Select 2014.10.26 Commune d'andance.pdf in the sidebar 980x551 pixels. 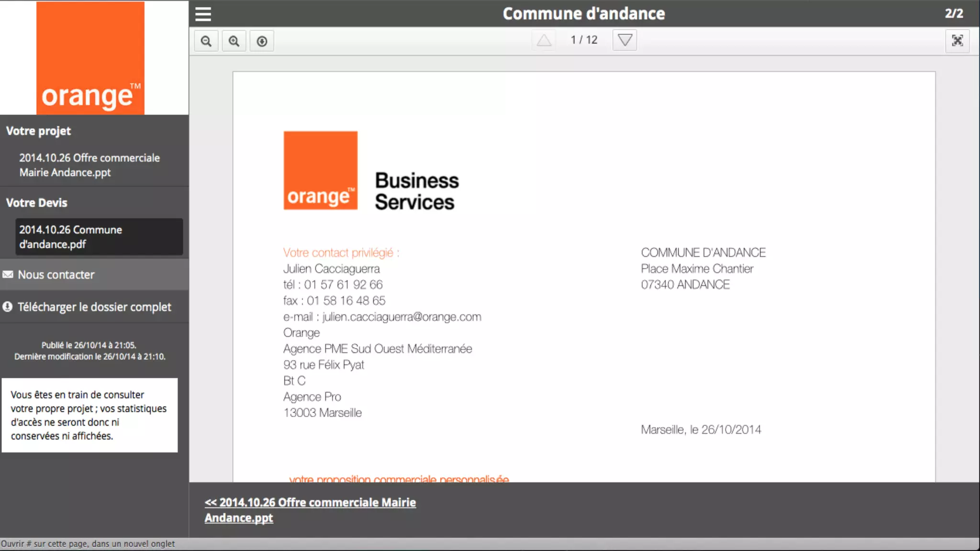pos(99,237)
